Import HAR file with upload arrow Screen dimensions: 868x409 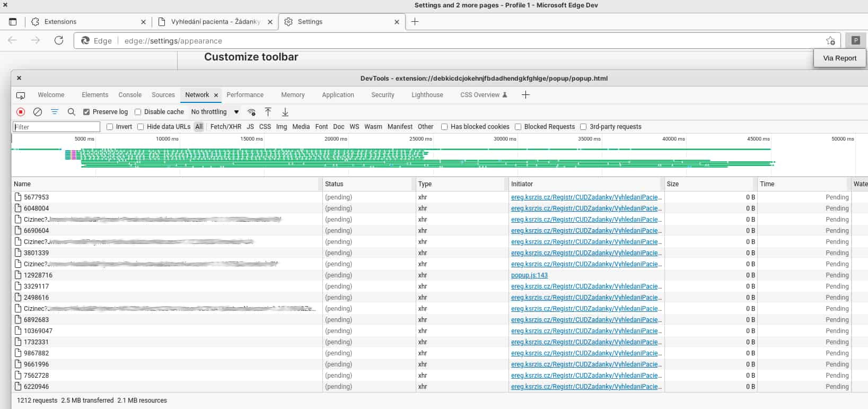click(268, 112)
